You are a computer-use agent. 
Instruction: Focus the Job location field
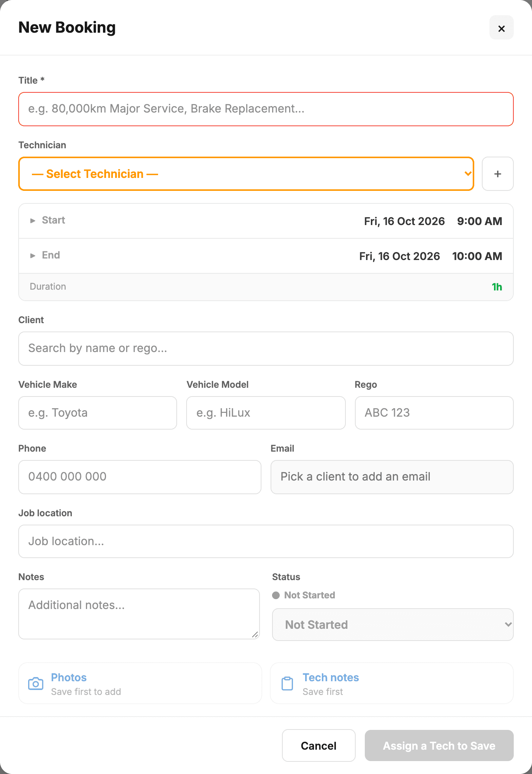click(266, 541)
